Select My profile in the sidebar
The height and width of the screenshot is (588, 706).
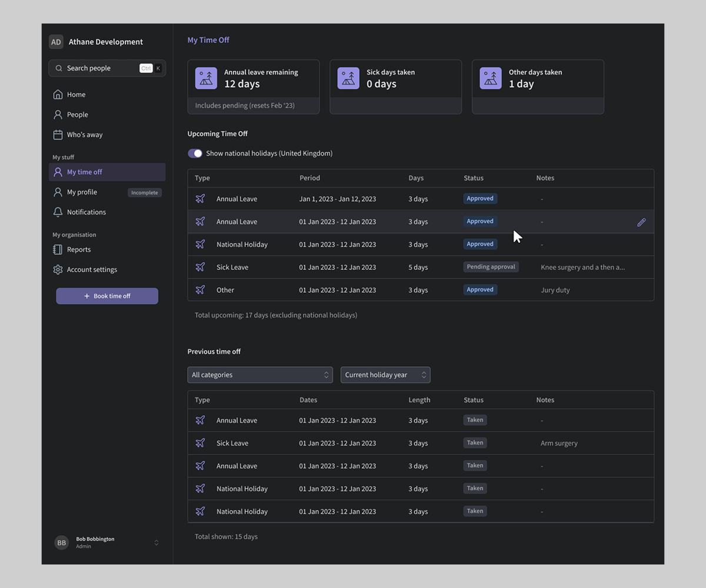click(82, 192)
